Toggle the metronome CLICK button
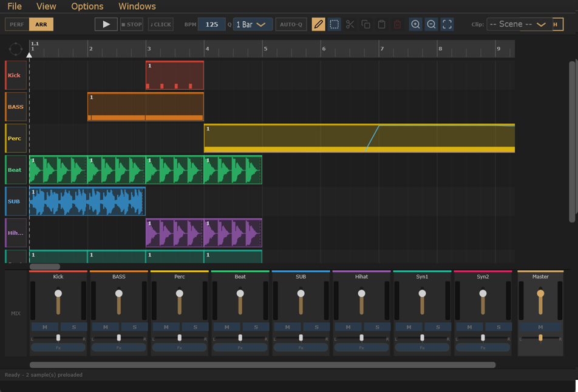The height and width of the screenshot is (392, 578). click(161, 24)
